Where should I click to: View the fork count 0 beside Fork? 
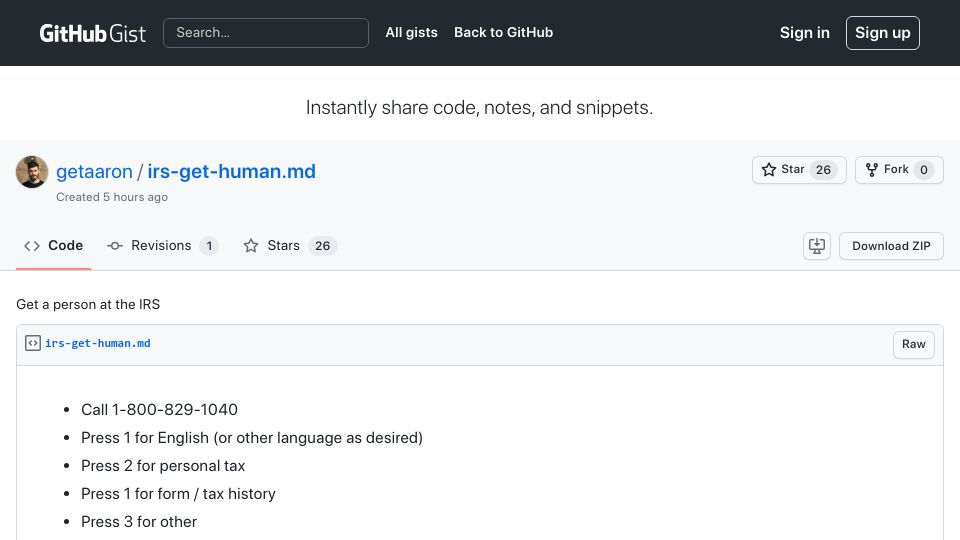[923, 170]
